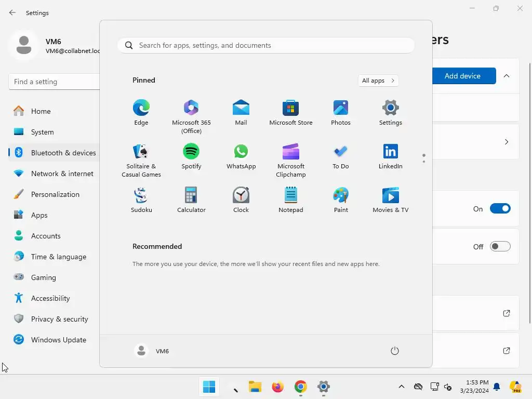The image size is (532, 399).
Task: Open Windows Update in sidebar
Action: 54,340
